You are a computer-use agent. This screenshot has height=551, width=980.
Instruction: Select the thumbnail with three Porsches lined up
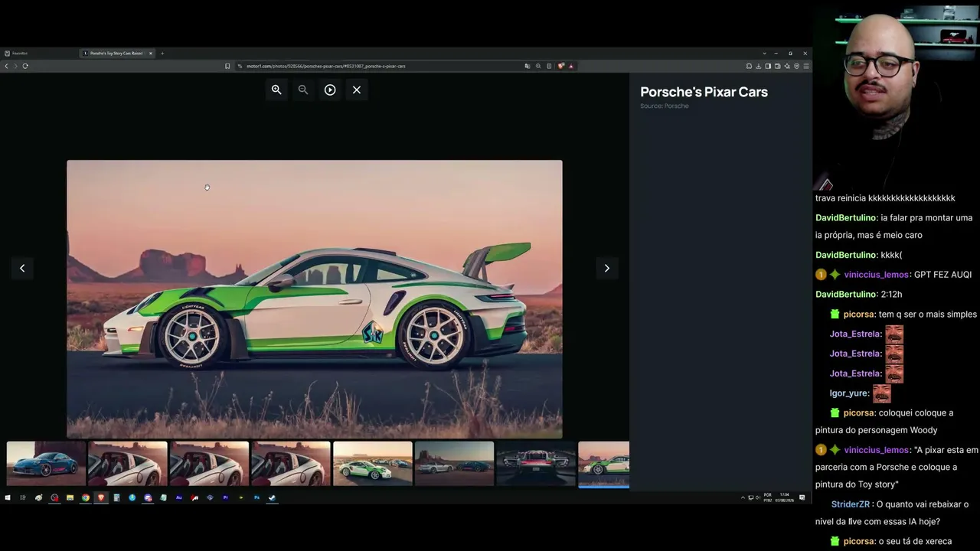[x=373, y=464]
